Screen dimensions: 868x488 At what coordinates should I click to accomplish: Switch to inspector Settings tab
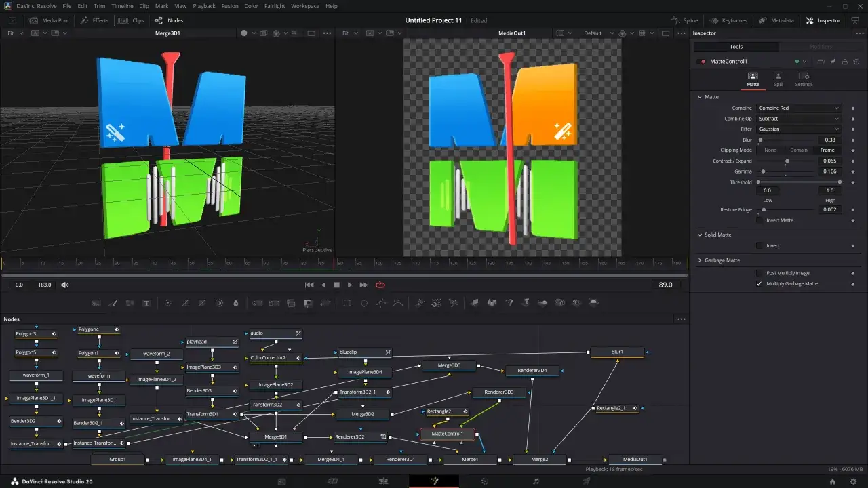point(804,79)
